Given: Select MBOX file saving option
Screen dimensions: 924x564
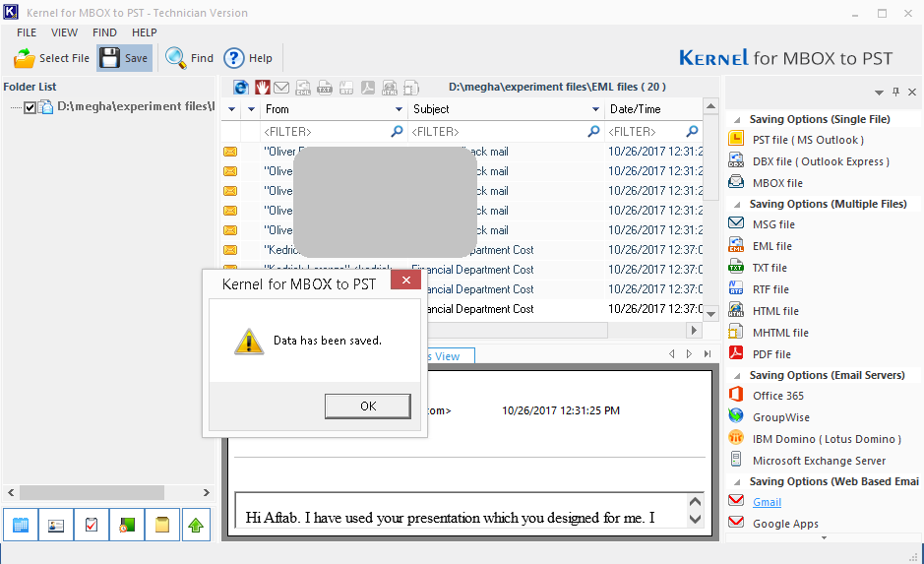Looking at the screenshot, I should pos(777,183).
